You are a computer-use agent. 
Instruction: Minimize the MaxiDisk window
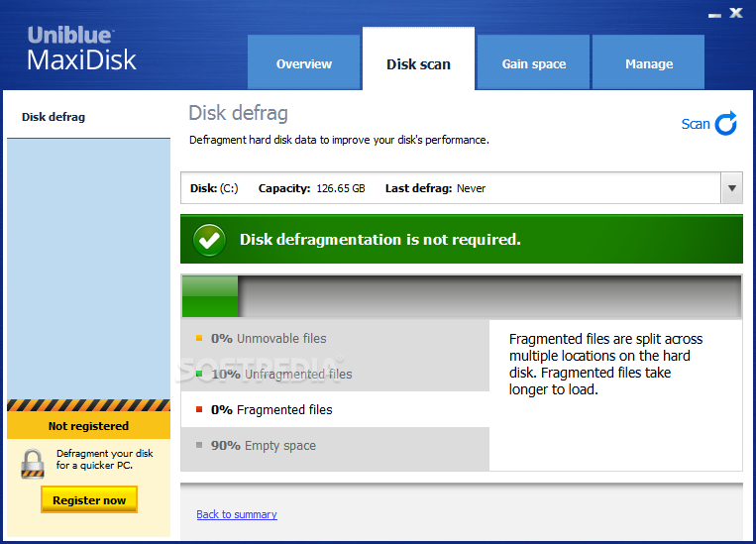(x=714, y=15)
